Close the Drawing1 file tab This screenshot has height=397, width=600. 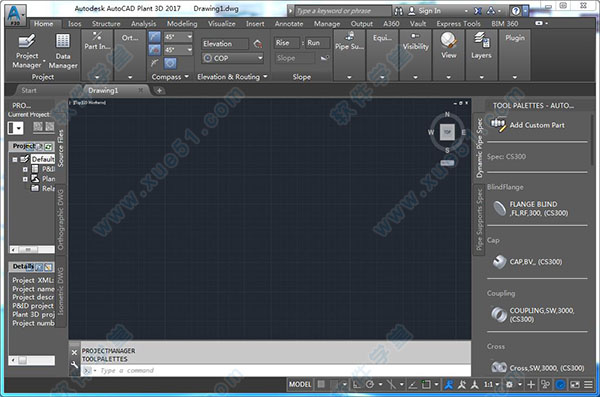140,90
